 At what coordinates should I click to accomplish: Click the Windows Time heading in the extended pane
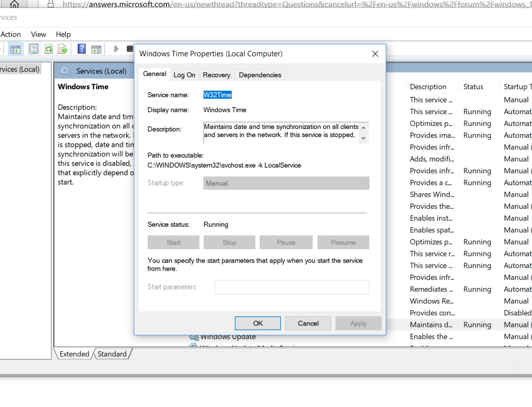[x=83, y=87]
